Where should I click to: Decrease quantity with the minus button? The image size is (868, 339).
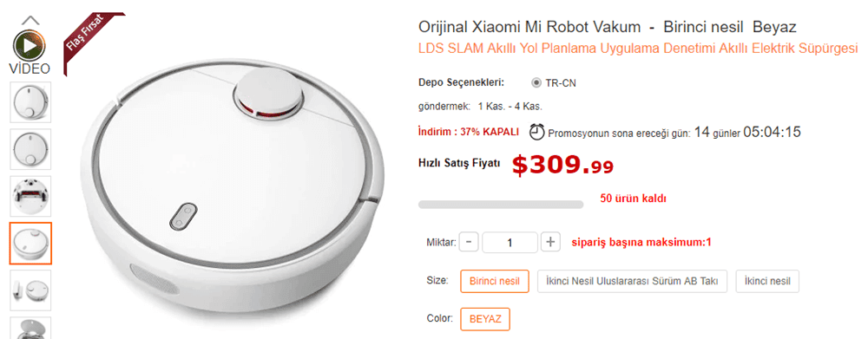(x=469, y=242)
